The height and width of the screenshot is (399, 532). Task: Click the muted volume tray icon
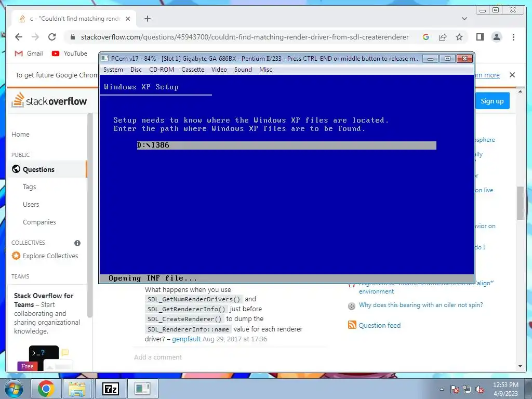coord(480,389)
